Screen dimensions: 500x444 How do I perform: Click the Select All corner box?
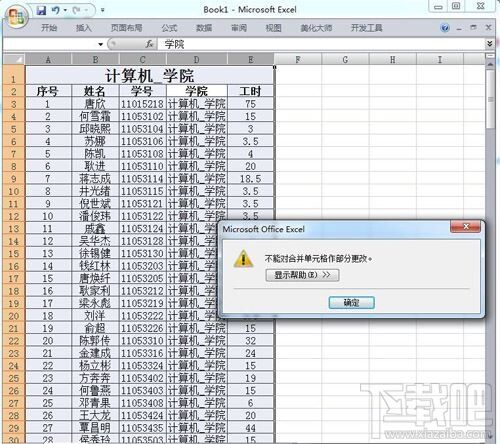(x=14, y=59)
